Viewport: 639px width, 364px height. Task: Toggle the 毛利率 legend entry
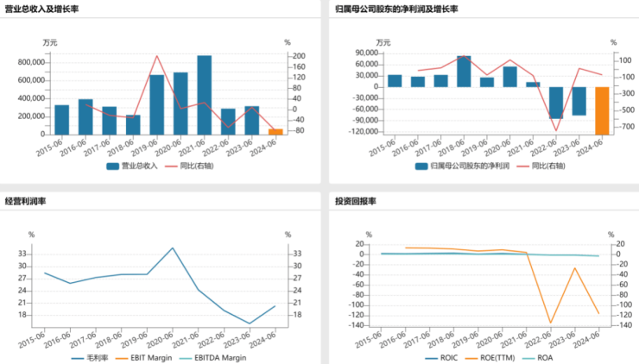[90, 358]
